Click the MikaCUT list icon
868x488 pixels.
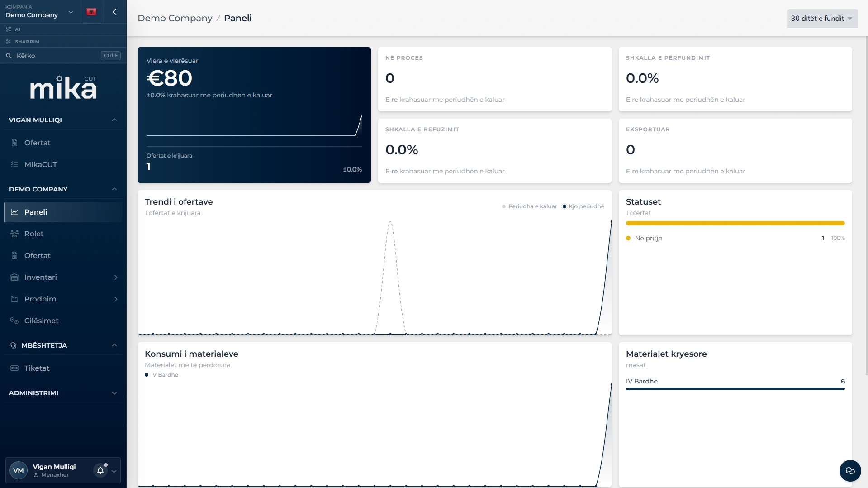point(14,164)
